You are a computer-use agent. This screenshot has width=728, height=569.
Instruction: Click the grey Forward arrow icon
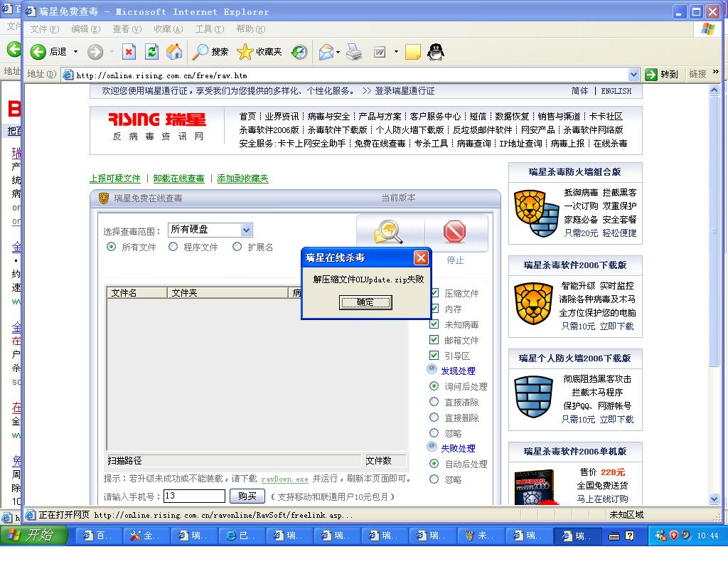(95, 52)
